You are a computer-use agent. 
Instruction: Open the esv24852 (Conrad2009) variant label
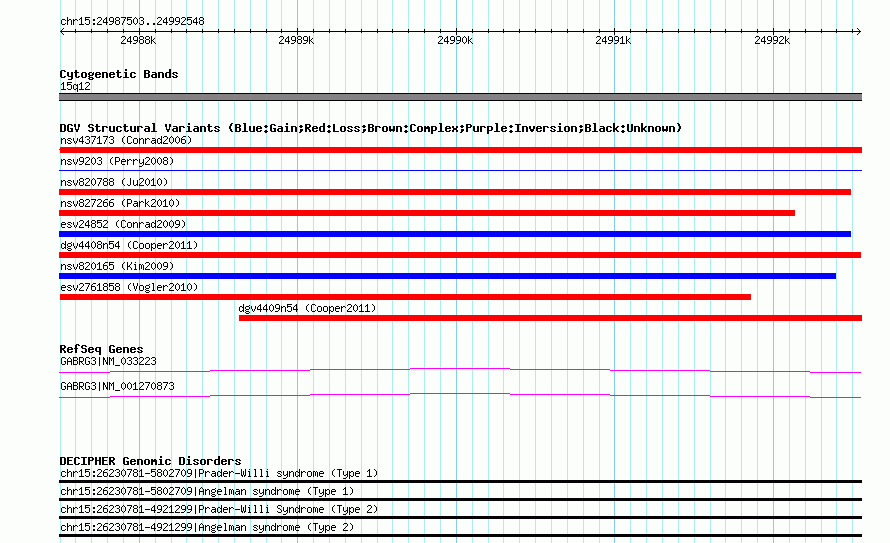(x=123, y=224)
